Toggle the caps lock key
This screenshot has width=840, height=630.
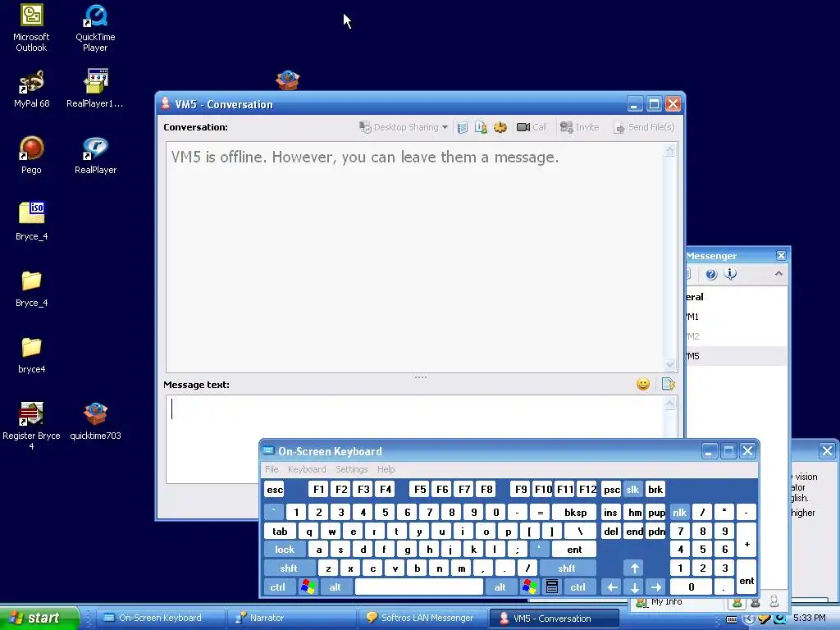[x=285, y=549]
